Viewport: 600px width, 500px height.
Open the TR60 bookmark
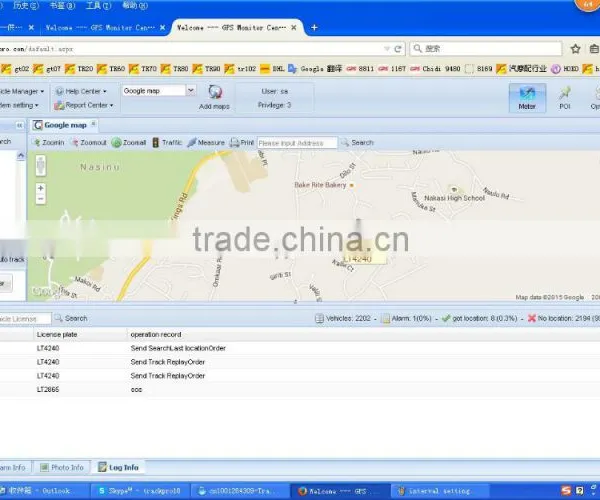click(x=111, y=69)
